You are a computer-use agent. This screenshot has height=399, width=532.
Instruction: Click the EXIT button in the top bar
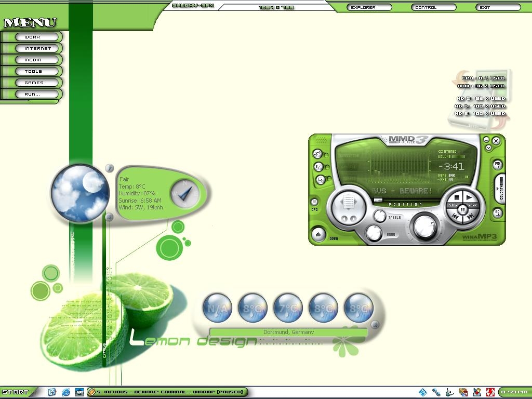pos(498,7)
